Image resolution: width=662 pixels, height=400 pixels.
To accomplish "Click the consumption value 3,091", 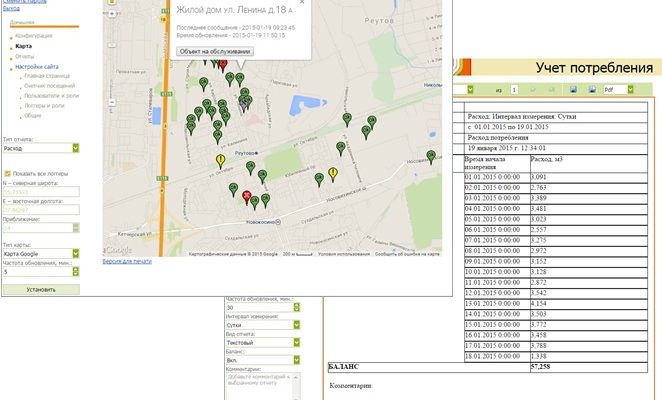I will coord(539,177).
